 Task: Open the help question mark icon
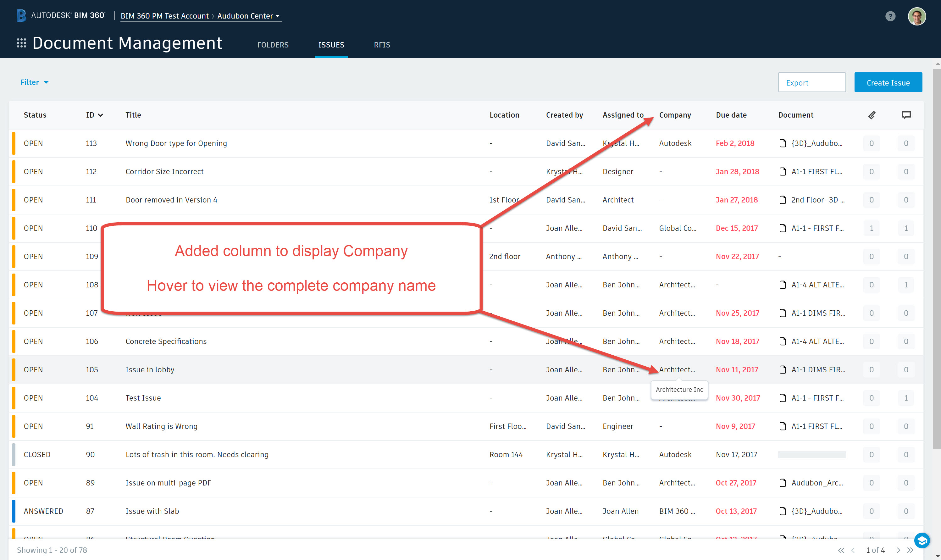(x=890, y=16)
